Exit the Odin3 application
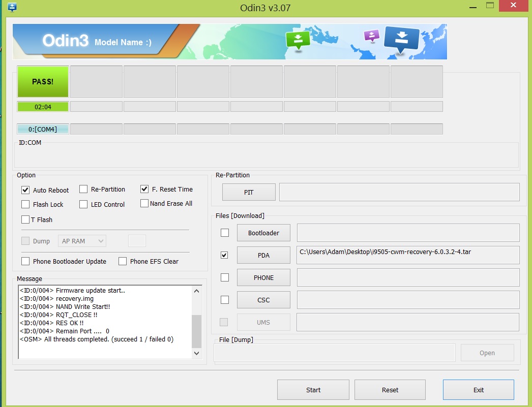532x407 pixels. 479,390
